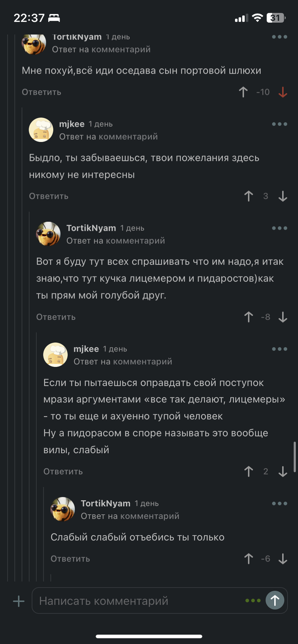Viewport: 298px width, 644px height.
Task: Downvote the mjkee comment rated 3
Action: point(283,196)
